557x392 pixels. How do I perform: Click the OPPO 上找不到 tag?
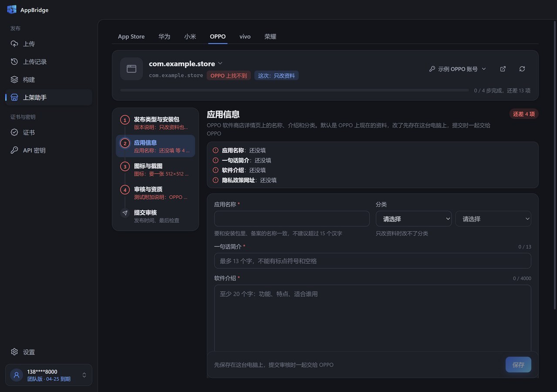(229, 75)
